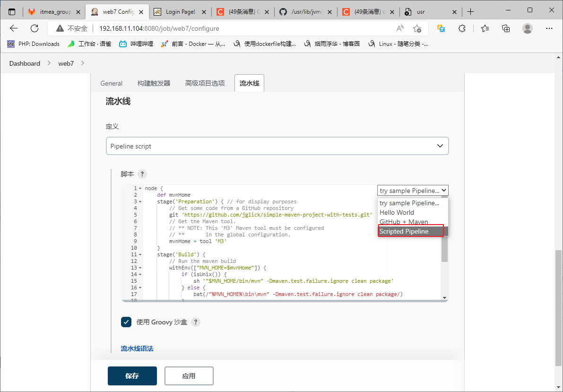Open 前言 - Docker bookmark
This screenshot has height=392, width=563.
coord(193,44)
